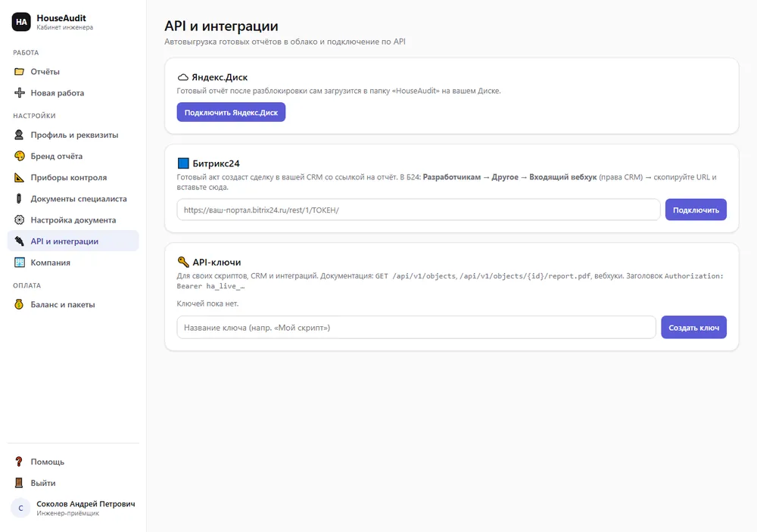This screenshot has height=532, width=757.
Task: Click the money bag icon beside Баланс и пакеты
Action: tap(20, 304)
